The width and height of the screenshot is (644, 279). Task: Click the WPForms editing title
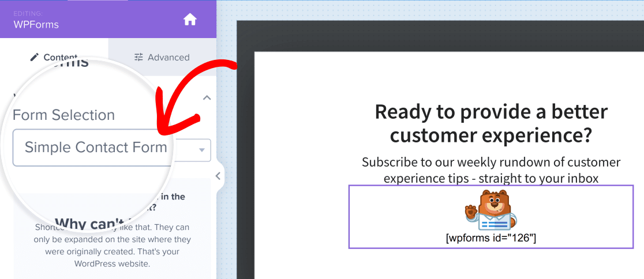[x=36, y=25]
